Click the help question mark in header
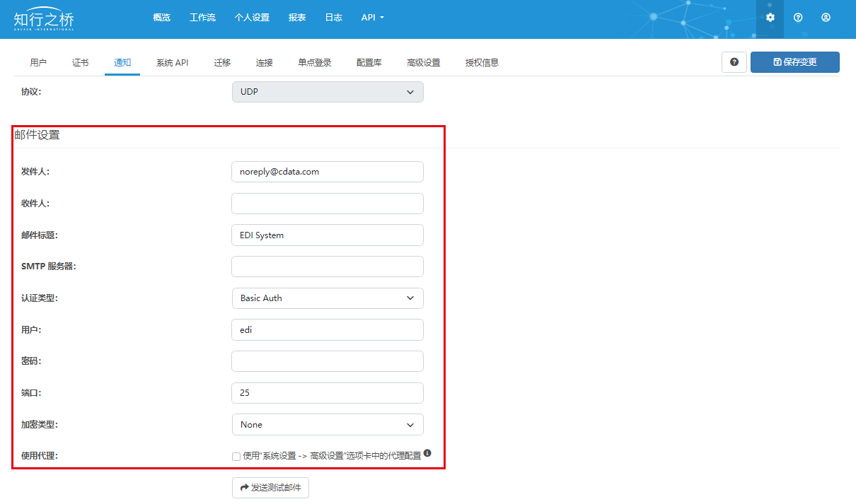 pyautogui.click(x=798, y=18)
